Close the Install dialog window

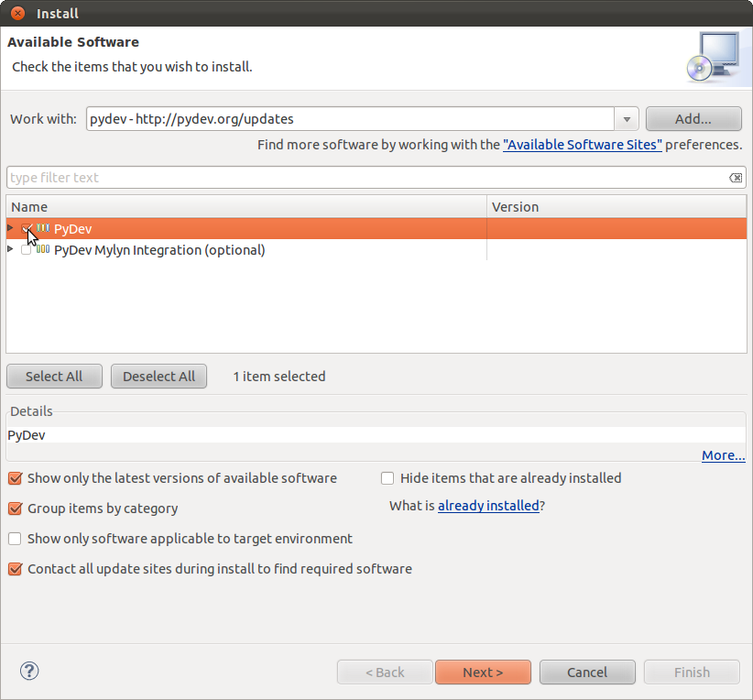(x=17, y=14)
